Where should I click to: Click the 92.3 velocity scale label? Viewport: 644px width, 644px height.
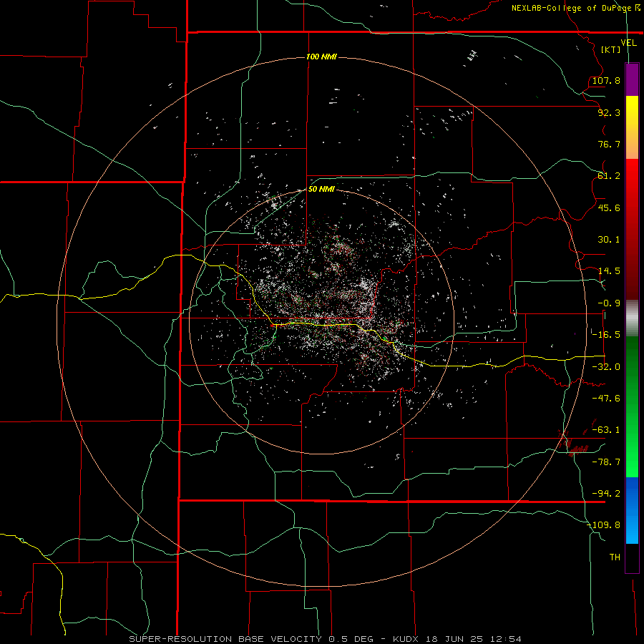point(609,112)
